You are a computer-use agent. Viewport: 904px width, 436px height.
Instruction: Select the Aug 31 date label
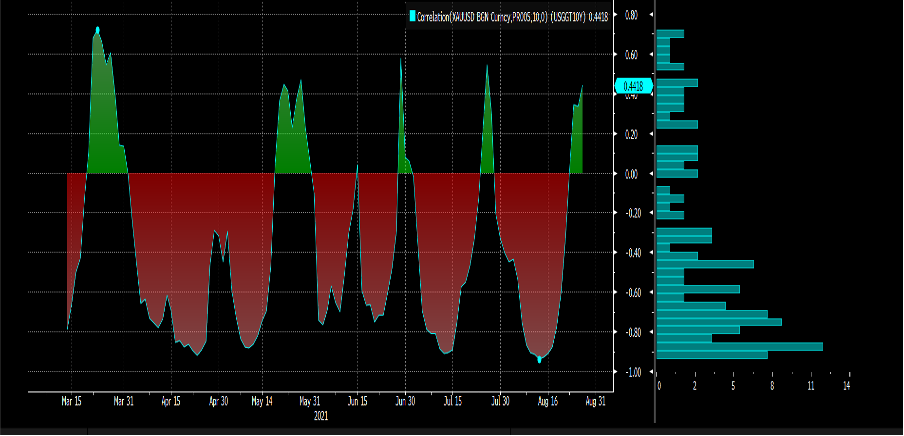[595, 401]
